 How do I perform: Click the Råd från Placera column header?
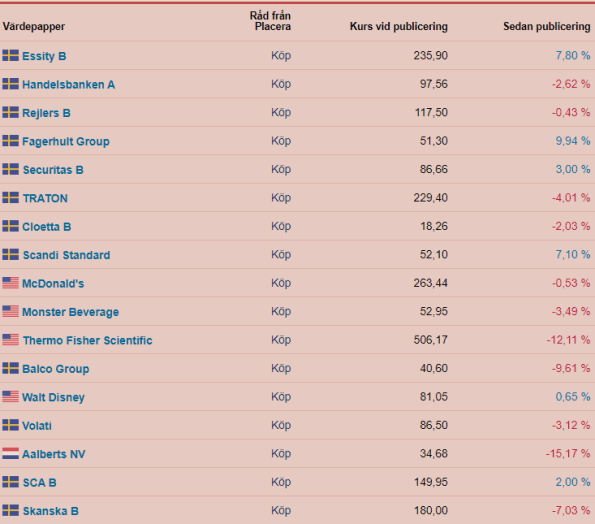[x=270, y=21]
